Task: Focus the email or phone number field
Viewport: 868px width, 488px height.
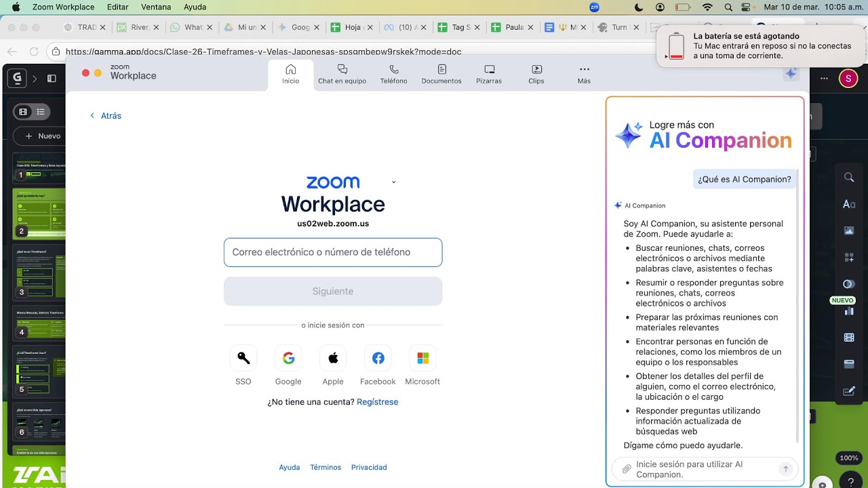Action: [333, 252]
